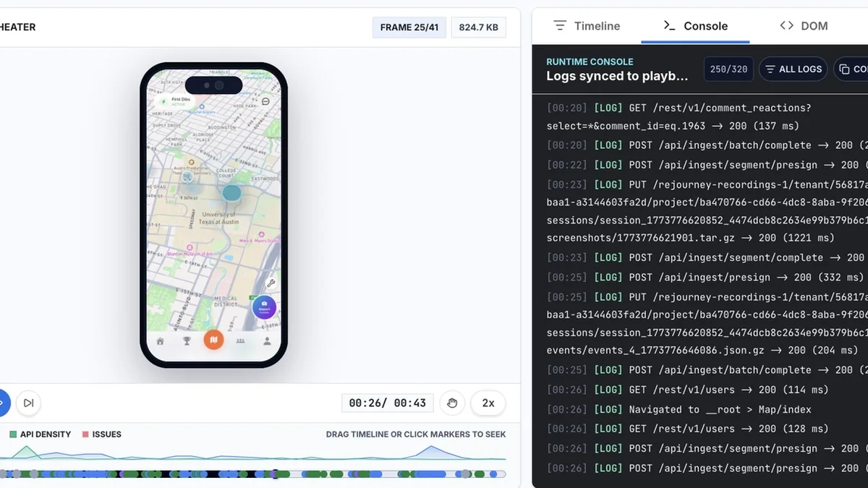This screenshot has height=488, width=868.
Task: Open the Console tab
Action: [695, 26]
